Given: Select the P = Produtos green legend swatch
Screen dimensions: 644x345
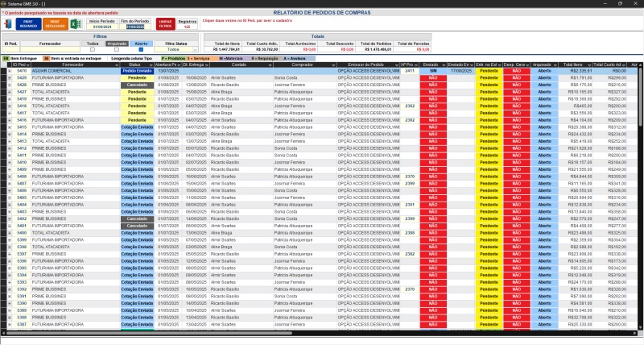Looking at the screenshot, I should (172, 58).
